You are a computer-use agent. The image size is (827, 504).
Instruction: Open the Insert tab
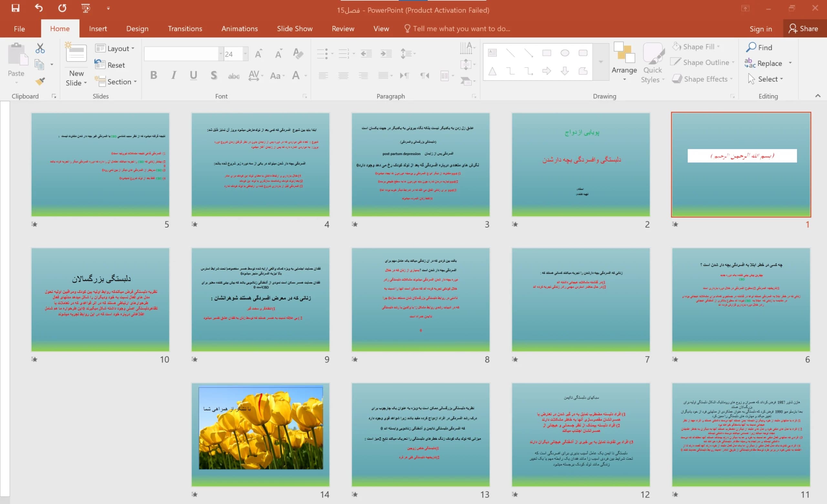(x=98, y=28)
